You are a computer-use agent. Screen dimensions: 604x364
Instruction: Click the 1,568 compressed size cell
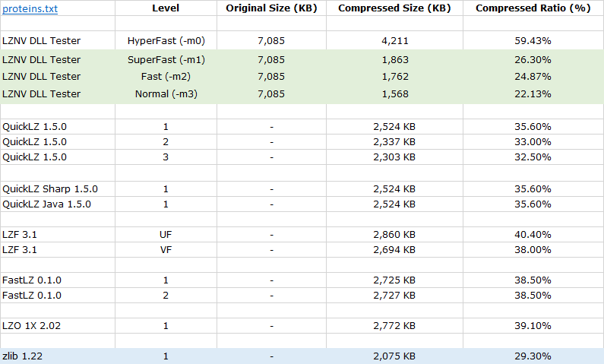[x=395, y=93]
